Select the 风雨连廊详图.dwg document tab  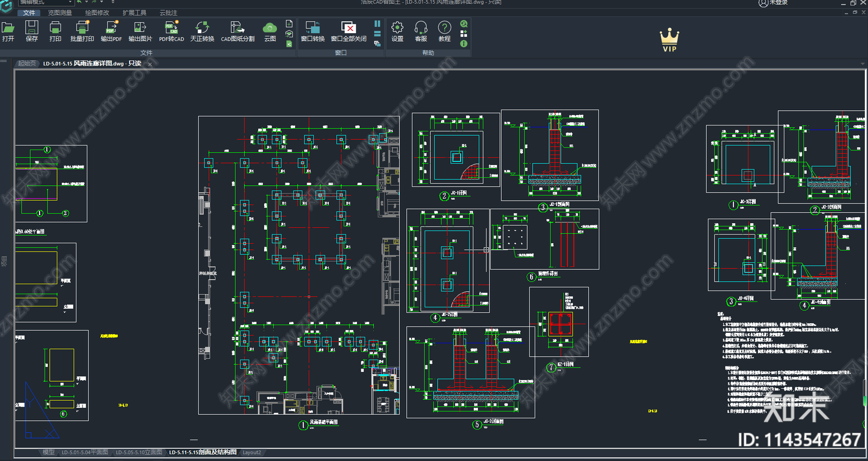pos(92,64)
